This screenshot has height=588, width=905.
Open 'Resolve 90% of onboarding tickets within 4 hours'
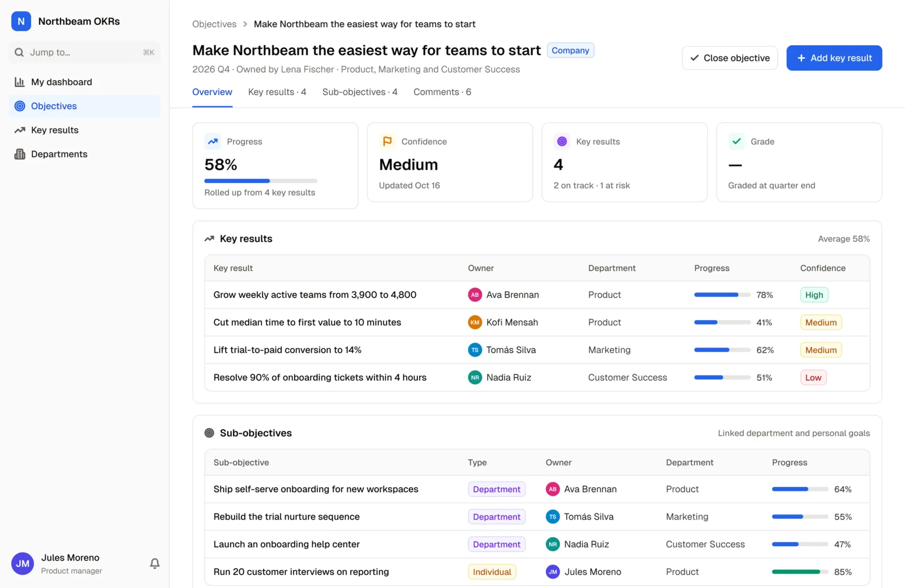(320, 378)
